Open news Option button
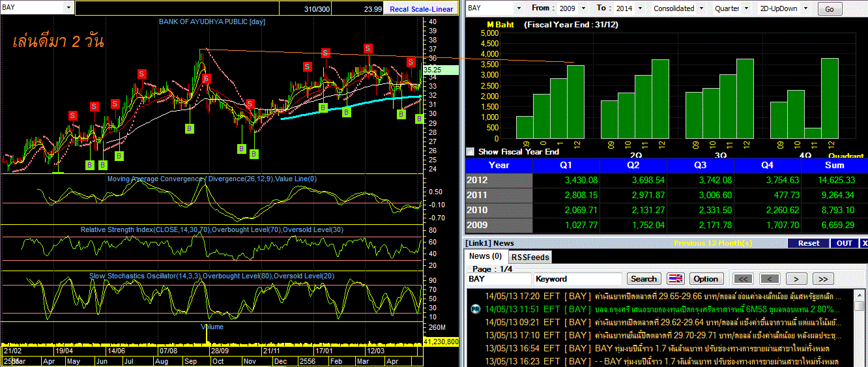The image size is (868, 367). coord(706,278)
